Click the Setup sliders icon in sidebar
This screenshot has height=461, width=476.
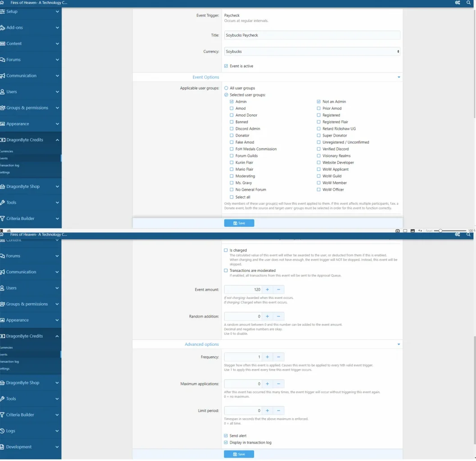click(2, 12)
